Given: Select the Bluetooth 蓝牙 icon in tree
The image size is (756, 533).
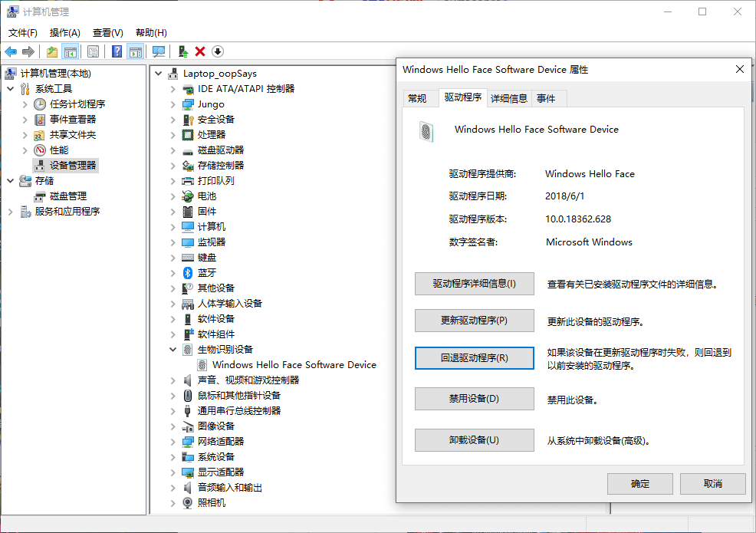Looking at the screenshot, I should [x=188, y=273].
